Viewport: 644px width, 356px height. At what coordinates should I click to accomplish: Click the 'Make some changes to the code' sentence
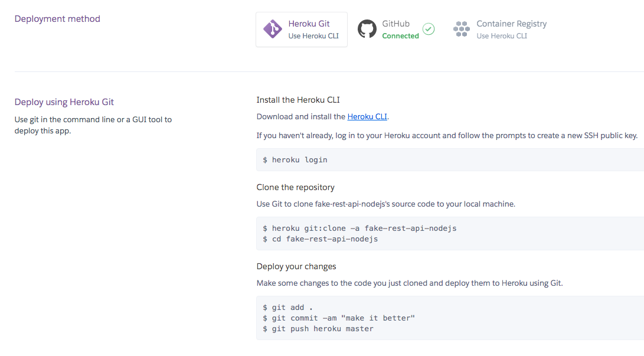coord(410,283)
